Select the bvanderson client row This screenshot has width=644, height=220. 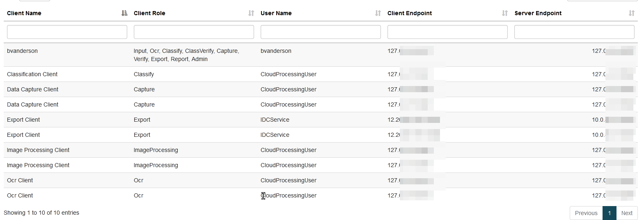[23, 51]
